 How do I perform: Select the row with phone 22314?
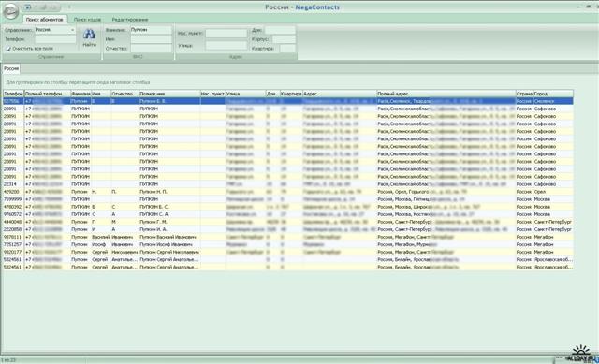pyautogui.click(x=288, y=184)
